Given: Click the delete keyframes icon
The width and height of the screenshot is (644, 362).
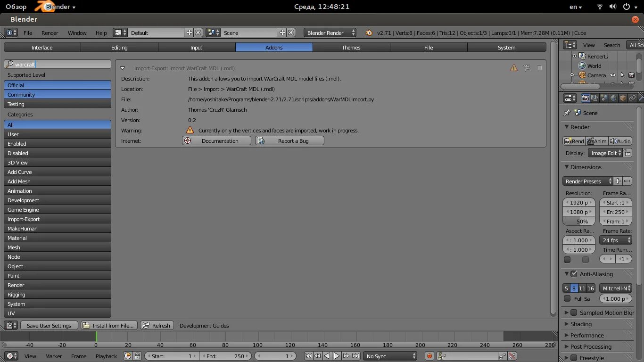Looking at the screenshot, I should (x=512, y=356).
